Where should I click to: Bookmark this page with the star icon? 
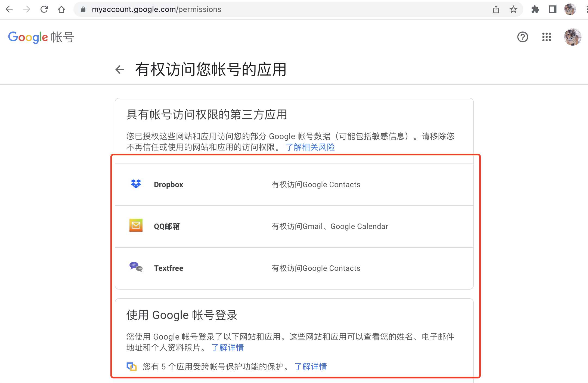pyautogui.click(x=513, y=9)
